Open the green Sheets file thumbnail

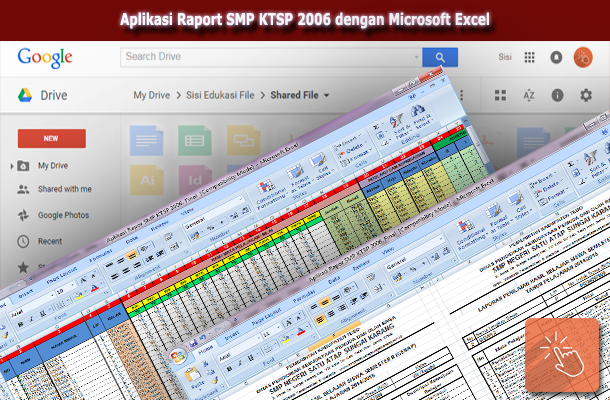point(195,140)
